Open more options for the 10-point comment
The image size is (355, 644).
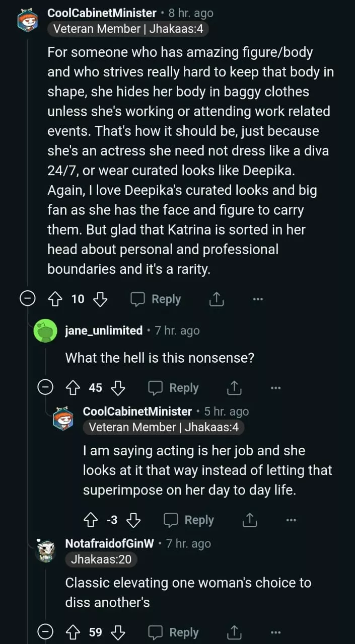click(x=258, y=299)
